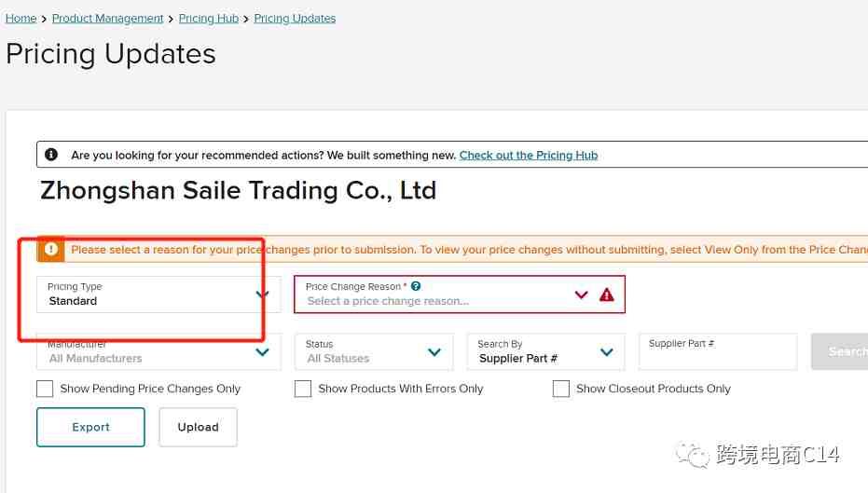Open the Pricing Type dropdown
This screenshot has height=493, width=868.
(158, 294)
